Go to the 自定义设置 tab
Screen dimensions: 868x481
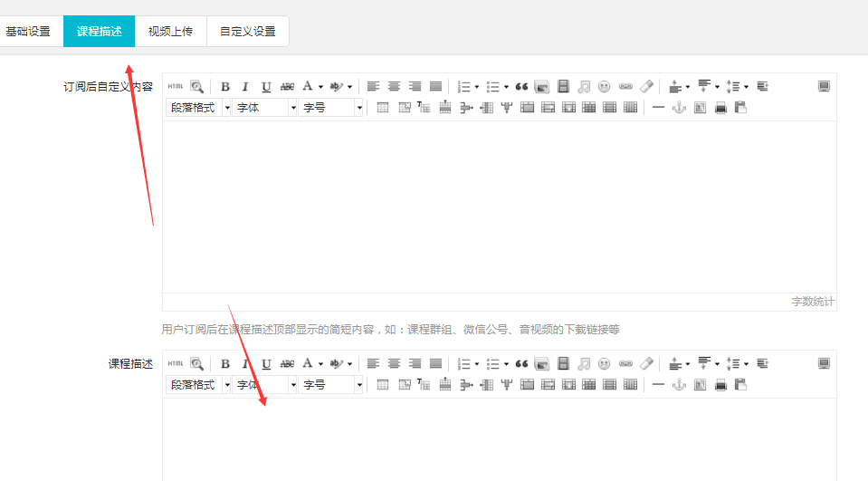point(247,32)
